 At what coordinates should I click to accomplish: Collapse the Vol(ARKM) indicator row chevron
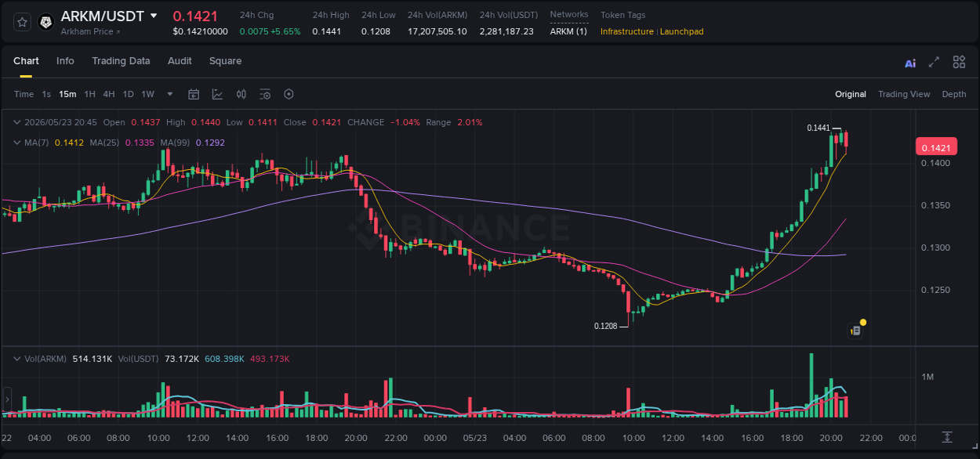point(17,359)
